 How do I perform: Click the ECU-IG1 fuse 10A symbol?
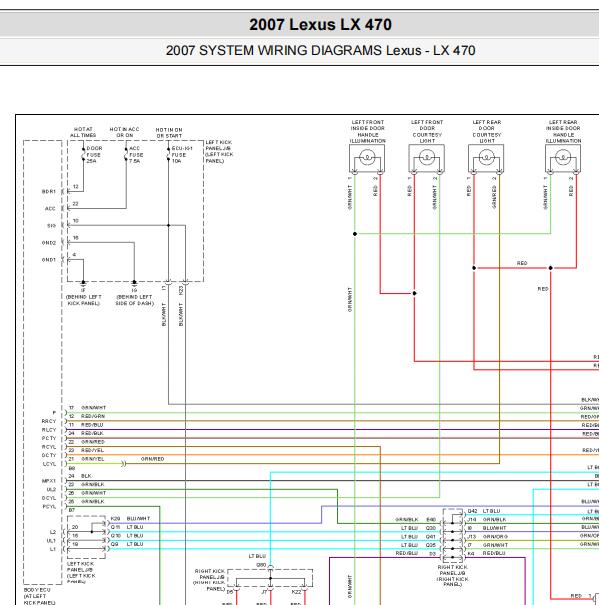pos(168,154)
